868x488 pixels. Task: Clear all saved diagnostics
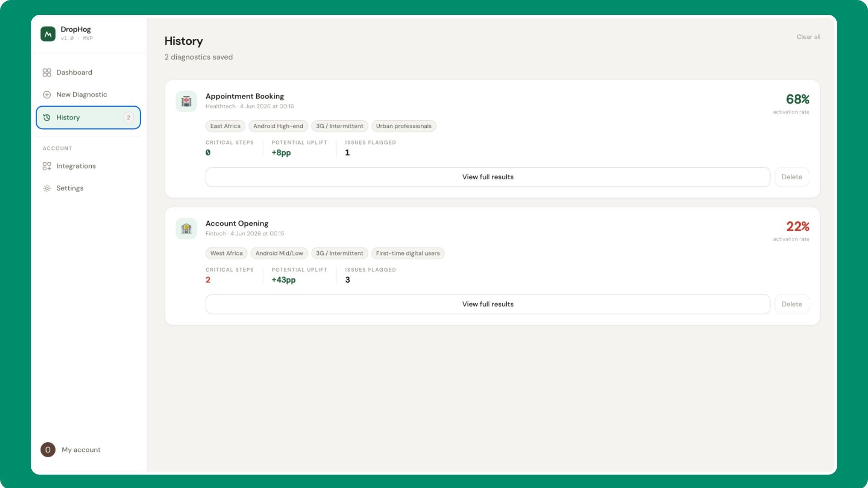[x=808, y=37]
